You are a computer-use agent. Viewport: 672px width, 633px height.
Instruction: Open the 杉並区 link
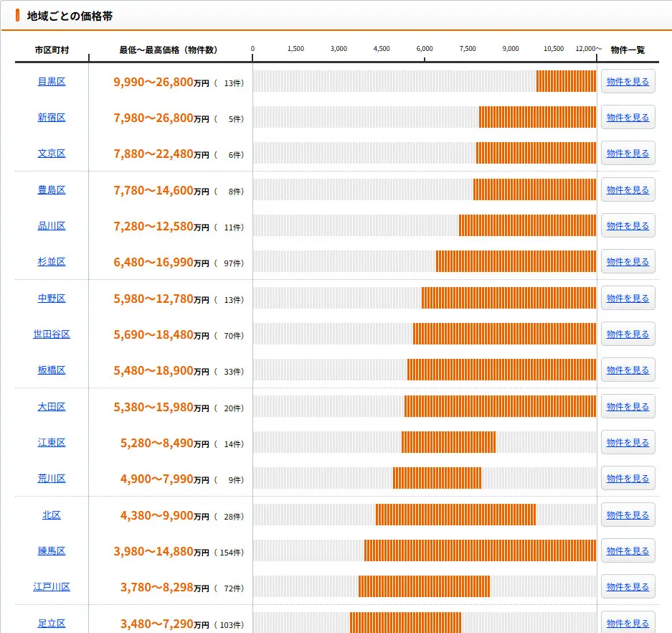(51, 262)
